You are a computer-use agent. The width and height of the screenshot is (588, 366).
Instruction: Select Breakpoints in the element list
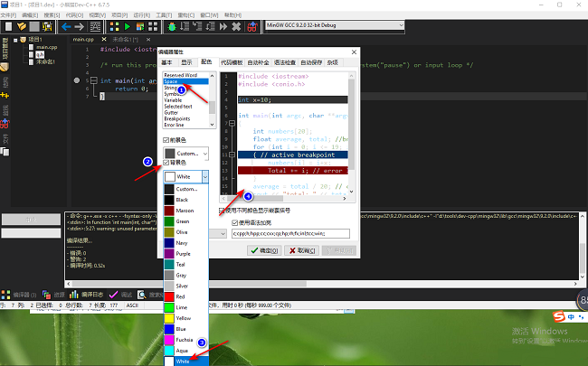tap(177, 118)
